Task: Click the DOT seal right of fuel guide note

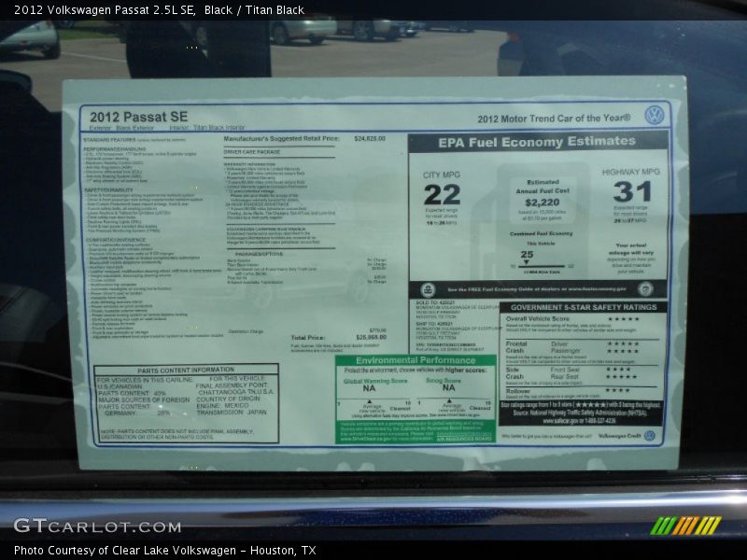Action: pos(645,288)
